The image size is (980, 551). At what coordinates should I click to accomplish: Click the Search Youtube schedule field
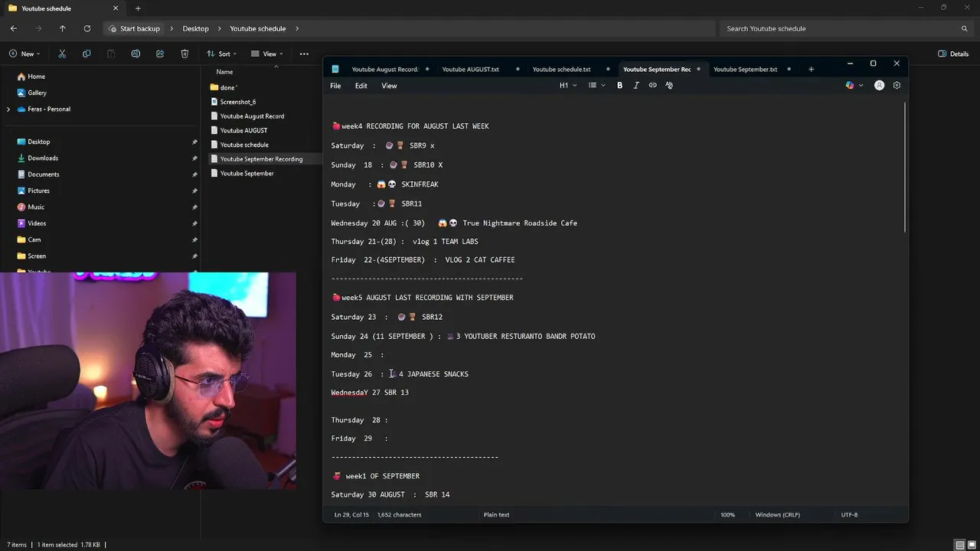click(x=846, y=28)
